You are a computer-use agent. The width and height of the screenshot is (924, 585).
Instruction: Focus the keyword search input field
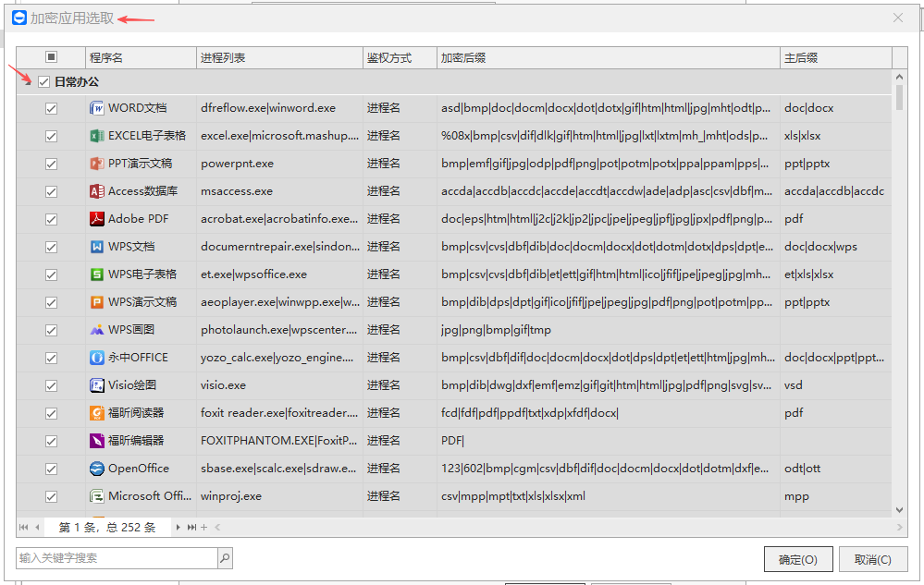(x=116, y=558)
